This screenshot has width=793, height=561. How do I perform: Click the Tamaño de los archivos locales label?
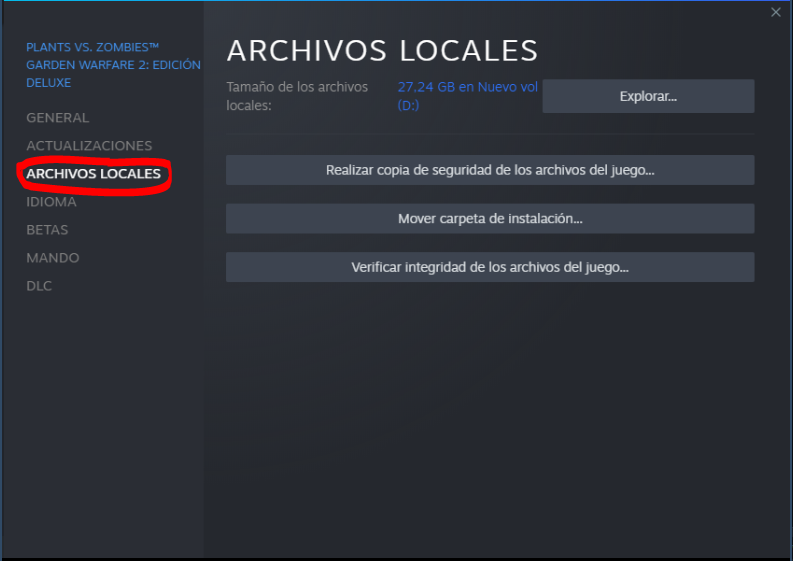pyautogui.click(x=297, y=96)
